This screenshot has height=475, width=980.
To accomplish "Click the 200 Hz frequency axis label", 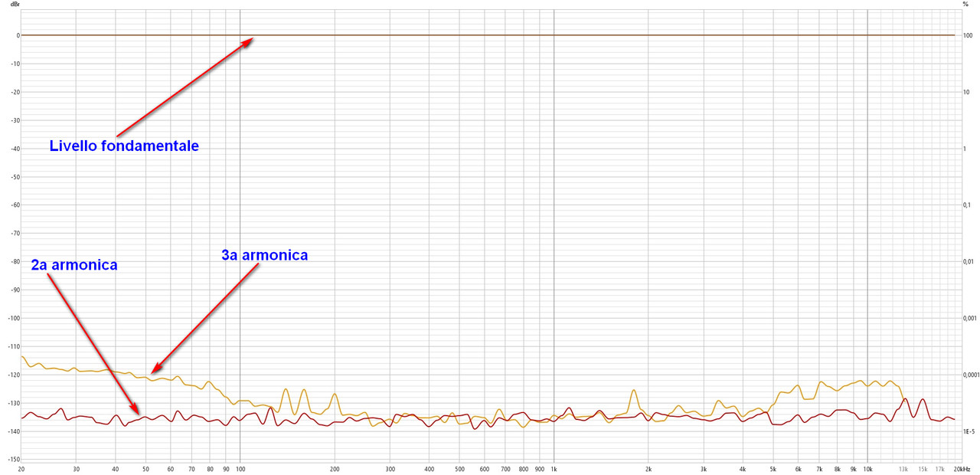I will [x=335, y=468].
